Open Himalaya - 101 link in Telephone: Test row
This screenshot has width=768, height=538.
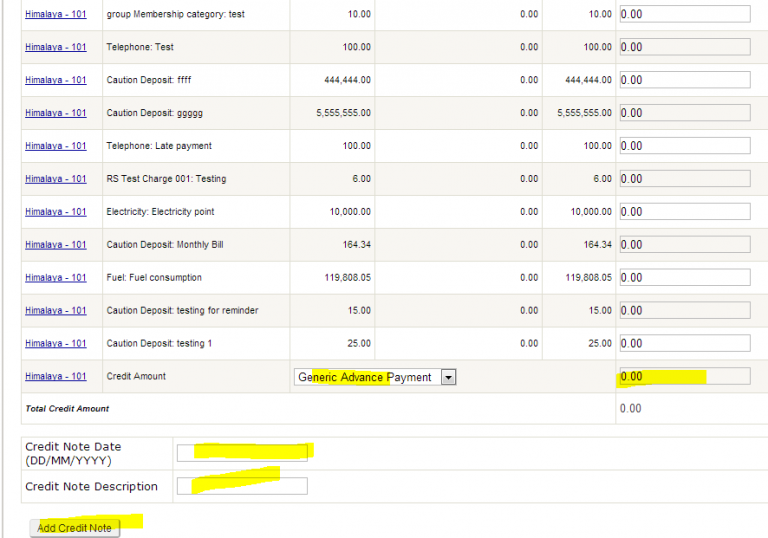(x=56, y=47)
